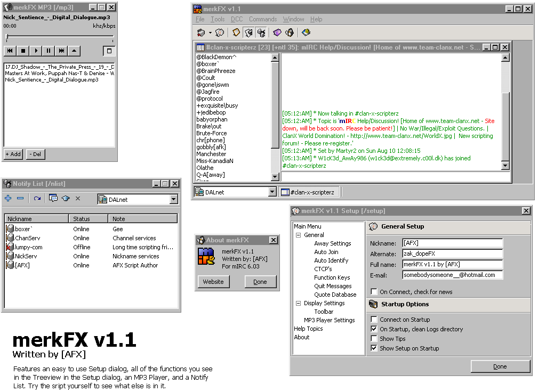Viewport: 546px width, 392px height.
Task: Sort by Nickname column header
Action: pos(37,219)
